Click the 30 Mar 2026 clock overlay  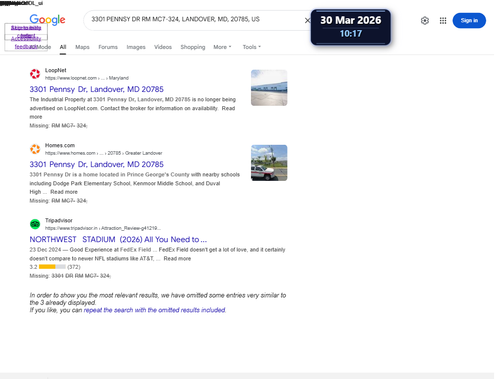pos(351,27)
